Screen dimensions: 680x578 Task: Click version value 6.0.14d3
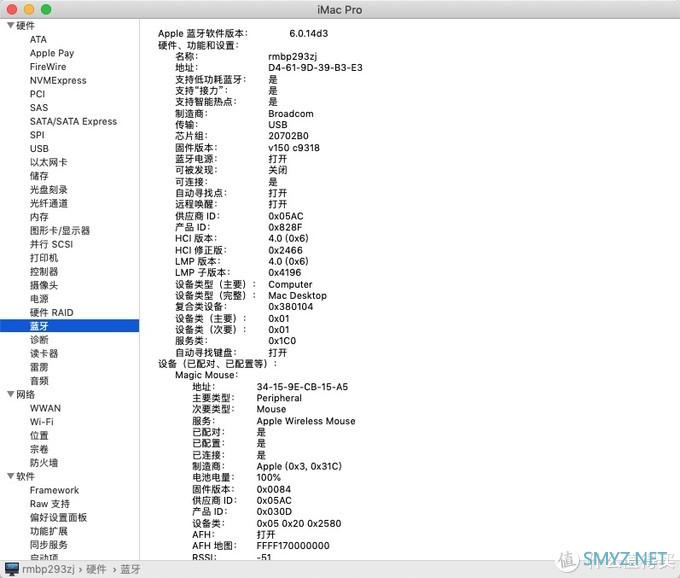[x=309, y=33]
